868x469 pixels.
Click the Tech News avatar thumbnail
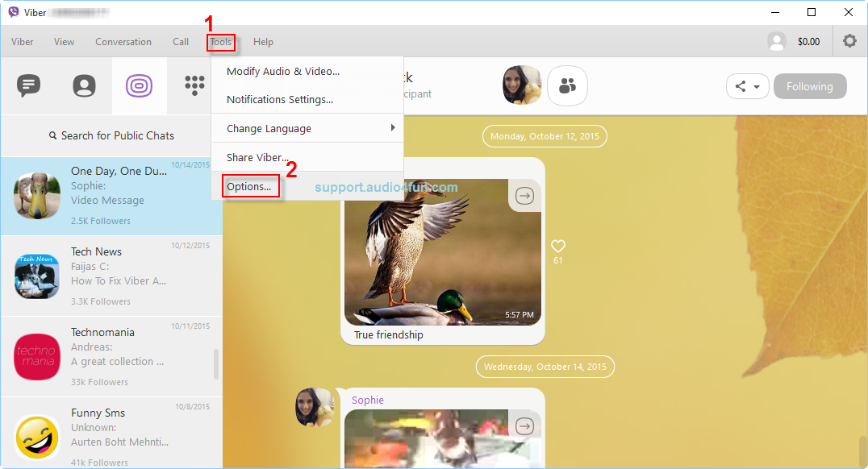37,276
